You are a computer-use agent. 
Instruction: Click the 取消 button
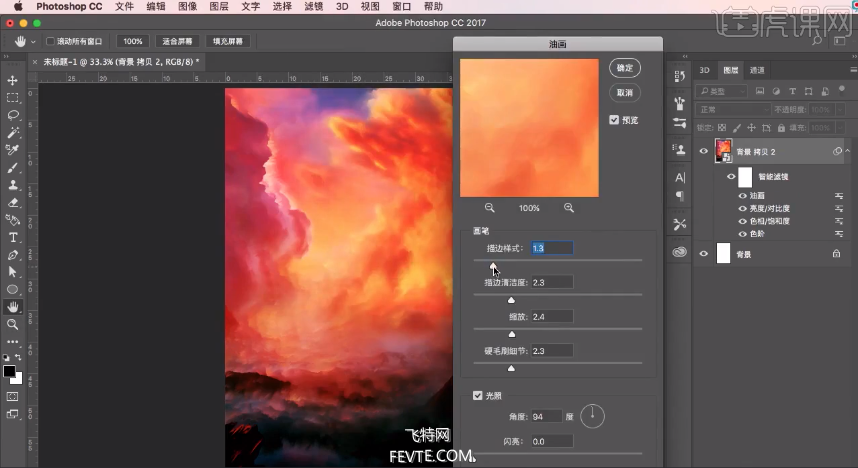click(x=625, y=93)
